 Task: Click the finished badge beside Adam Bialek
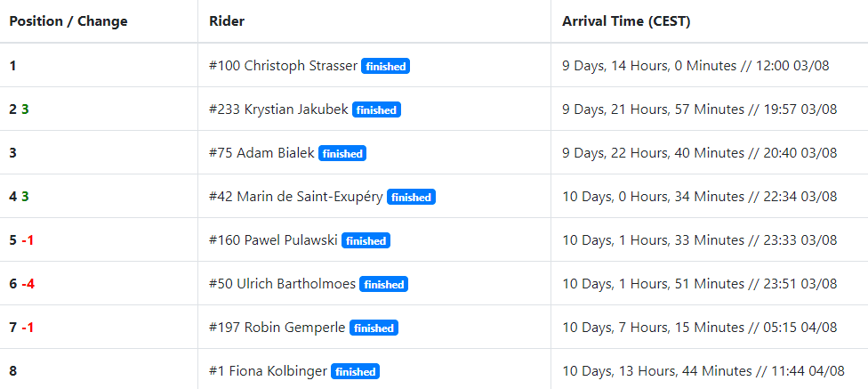pyautogui.click(x=342, y=154)
